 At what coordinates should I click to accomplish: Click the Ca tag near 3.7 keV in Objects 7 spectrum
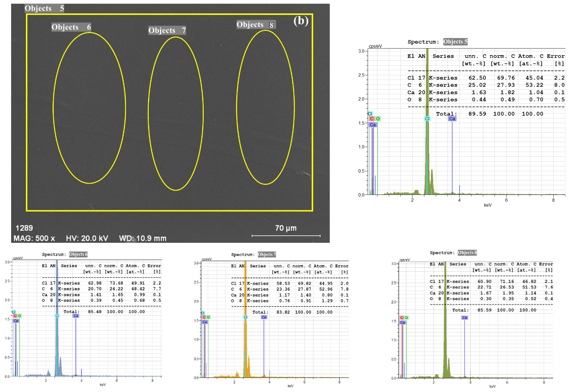[264, 317]
